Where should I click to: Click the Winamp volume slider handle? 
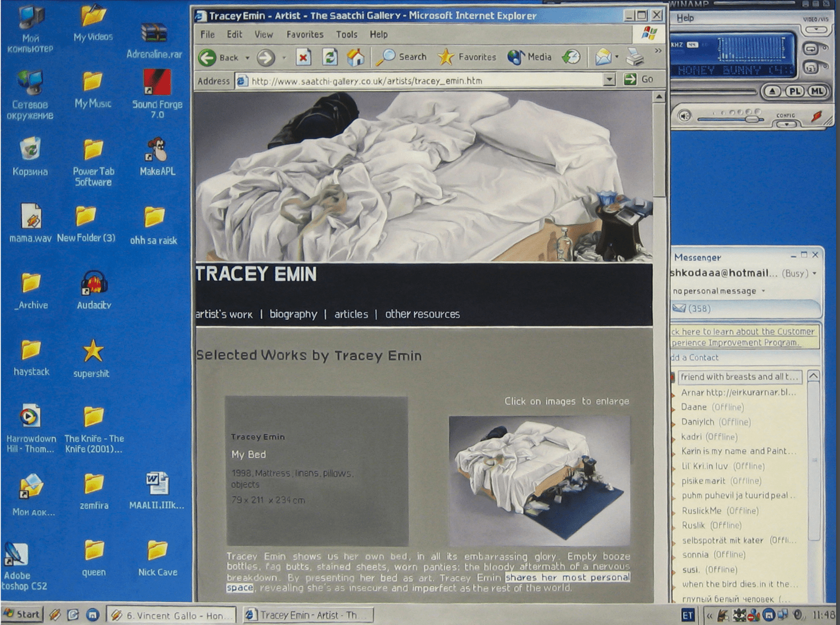[751, 119]
